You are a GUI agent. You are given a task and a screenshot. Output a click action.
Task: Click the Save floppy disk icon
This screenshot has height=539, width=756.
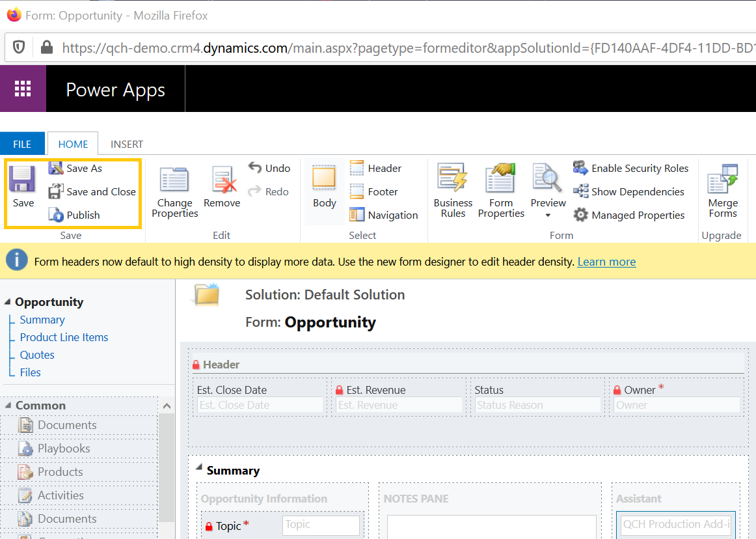[x=23, y=180]
